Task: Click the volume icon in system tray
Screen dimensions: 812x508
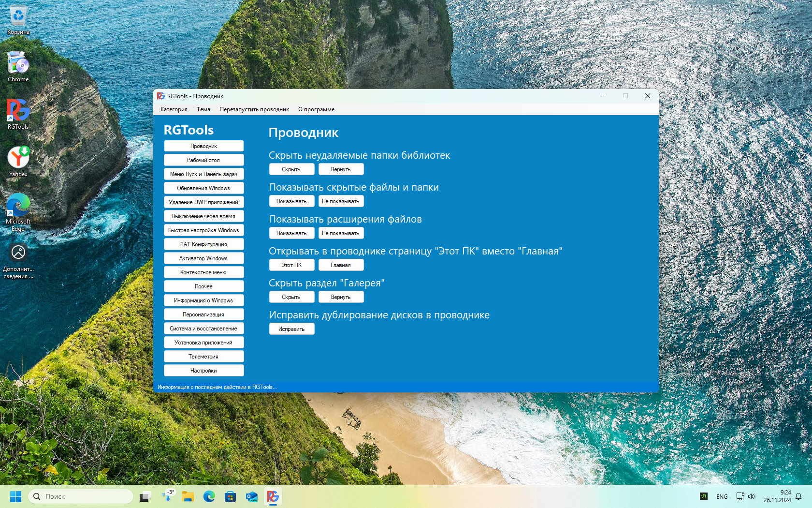Action: tap(752, 496)
